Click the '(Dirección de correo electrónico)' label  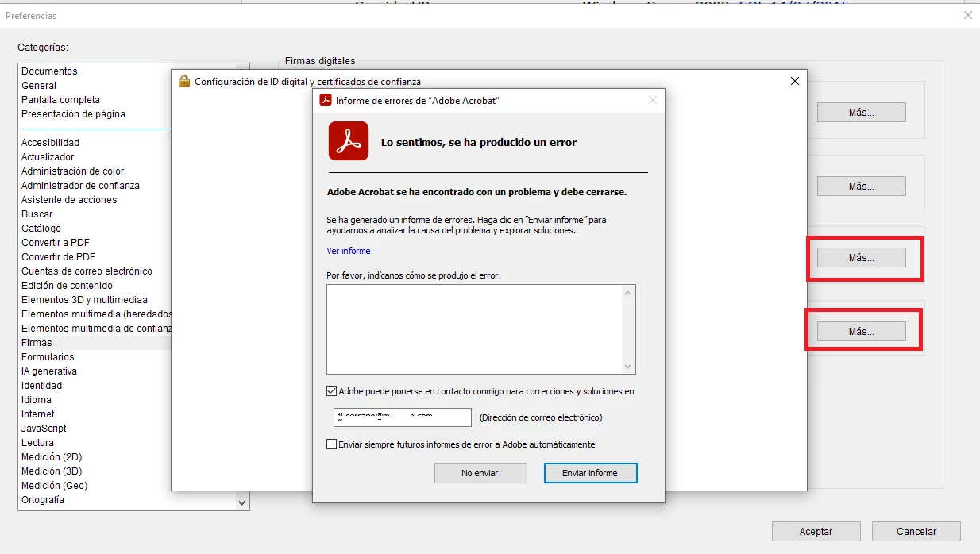[x=541, y=417]
